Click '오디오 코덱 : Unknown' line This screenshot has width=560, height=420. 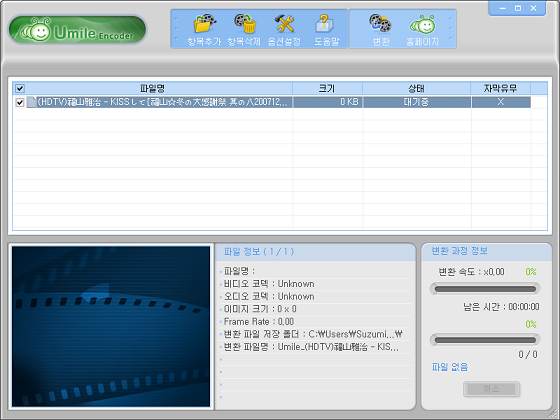(269, 296)
